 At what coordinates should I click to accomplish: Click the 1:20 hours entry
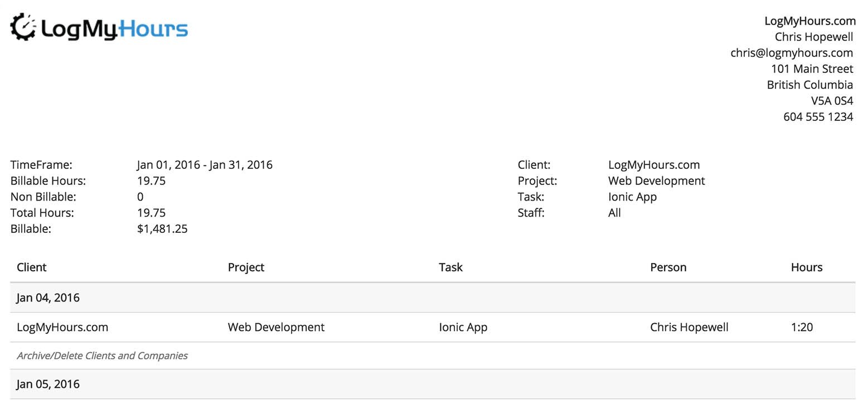point(801,328)
